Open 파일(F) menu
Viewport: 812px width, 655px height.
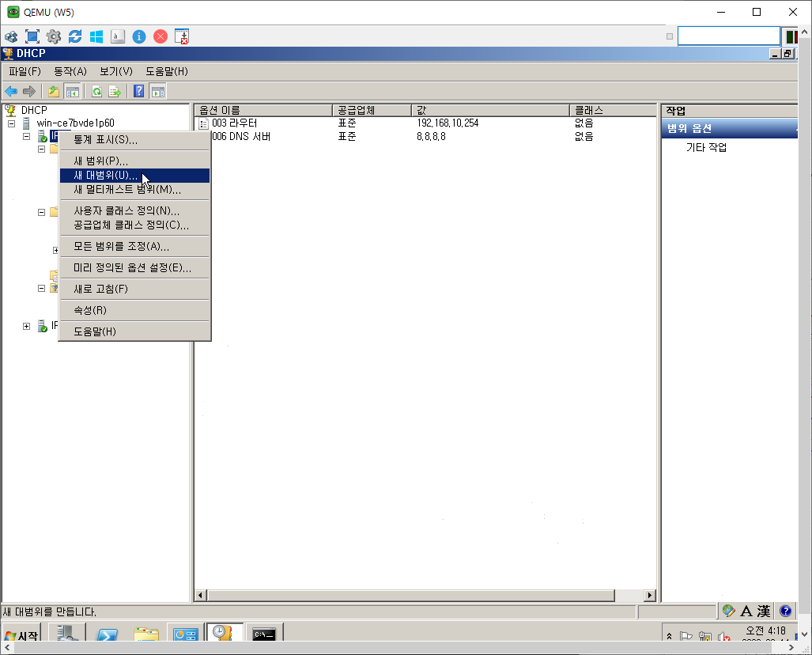coord(25,71)
